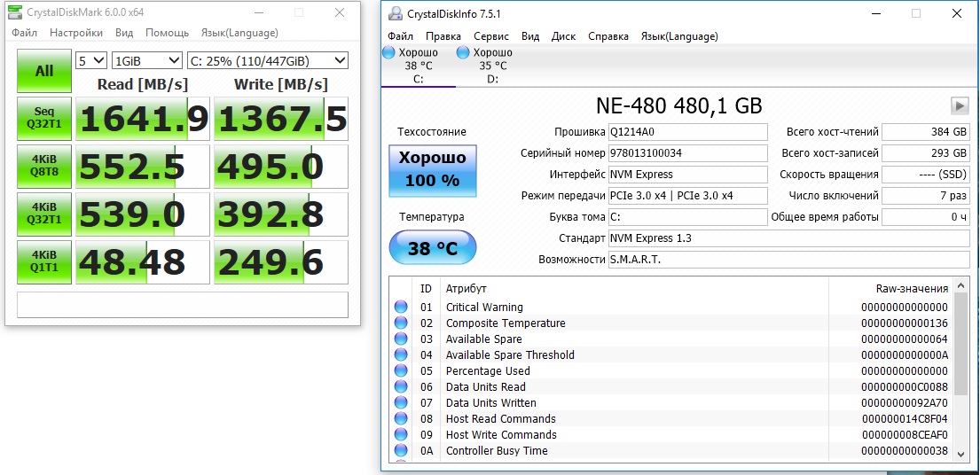This screenshot has width=980, height=475.
Task: Select drive D: health indicator tab
Action: pos(492,66)
